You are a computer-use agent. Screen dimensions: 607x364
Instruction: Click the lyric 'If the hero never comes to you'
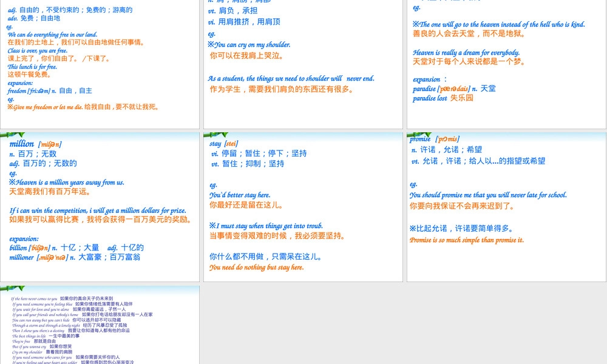pyautogui.click(x=34, y=298)
